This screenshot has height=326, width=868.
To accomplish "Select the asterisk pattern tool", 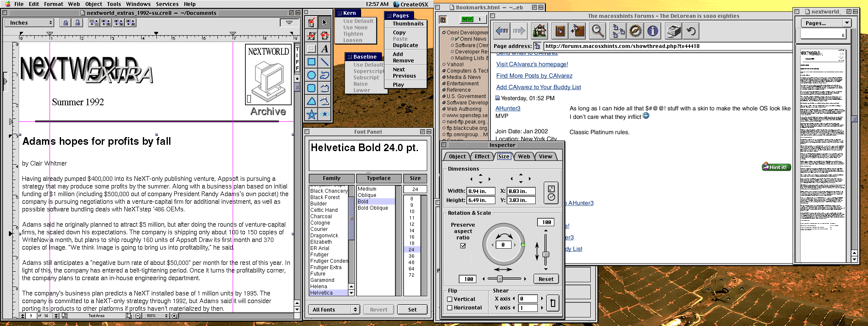I will click(x=324, y=115).
